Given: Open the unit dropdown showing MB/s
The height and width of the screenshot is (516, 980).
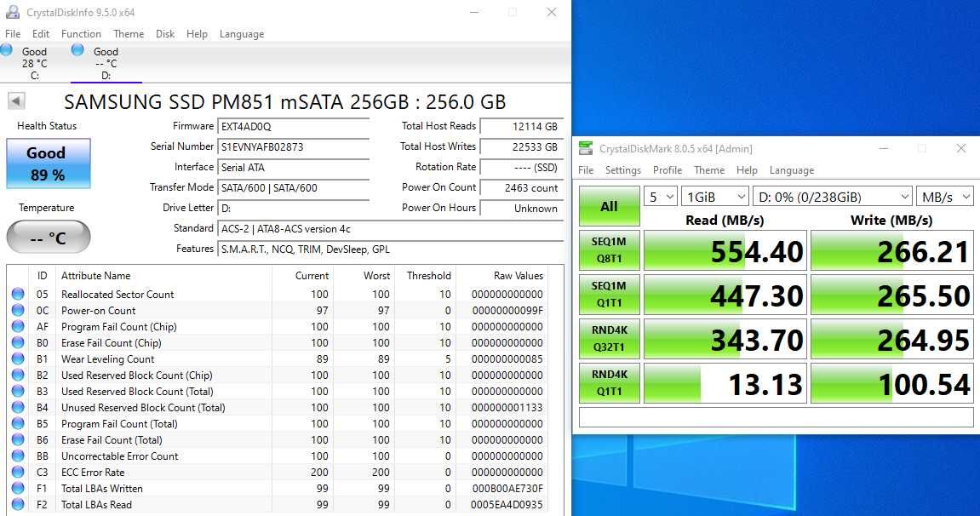Looking at the screenshot, I should tap(945, 197).
